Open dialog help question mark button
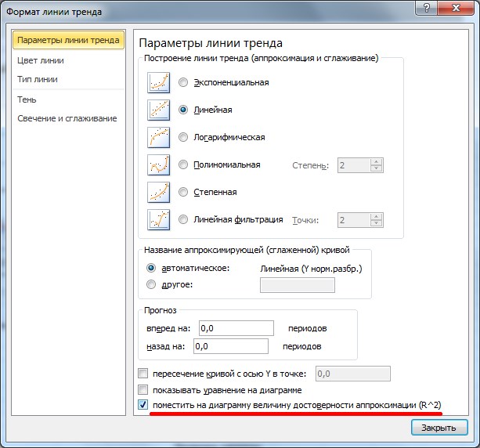 point(427,8)
